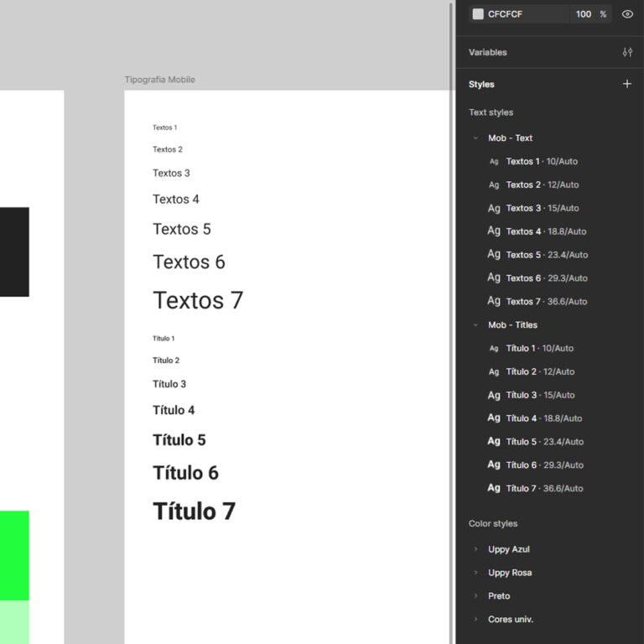Click the CFCFCF background color swatch
The image size is (644, 644).
tap(478, 14)
